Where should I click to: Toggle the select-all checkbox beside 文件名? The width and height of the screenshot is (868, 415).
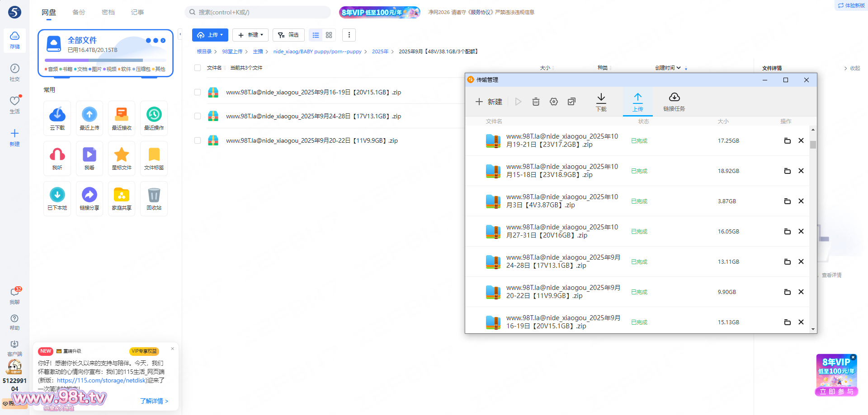coord(198,68)
